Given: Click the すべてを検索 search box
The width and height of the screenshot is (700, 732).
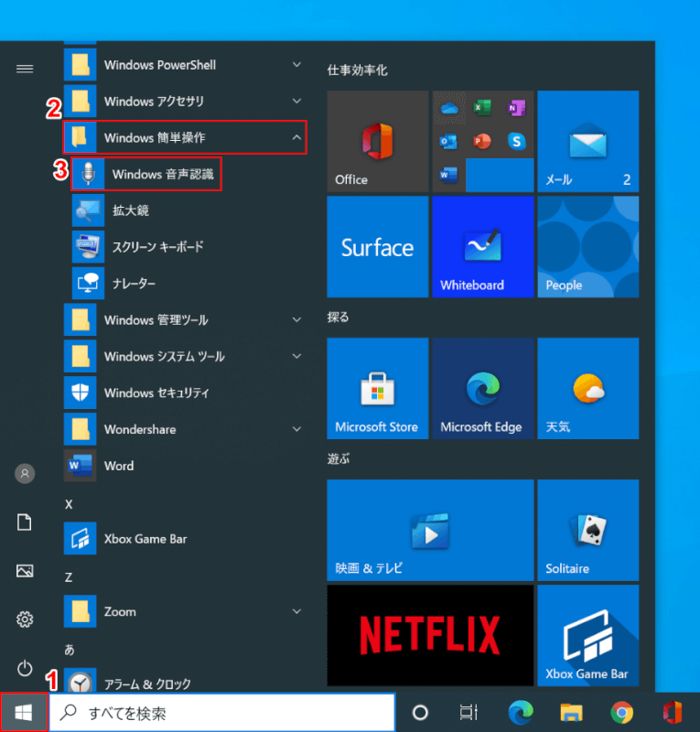Looking at the screenshot, I should pyautogui.click(x=222, y=713).
